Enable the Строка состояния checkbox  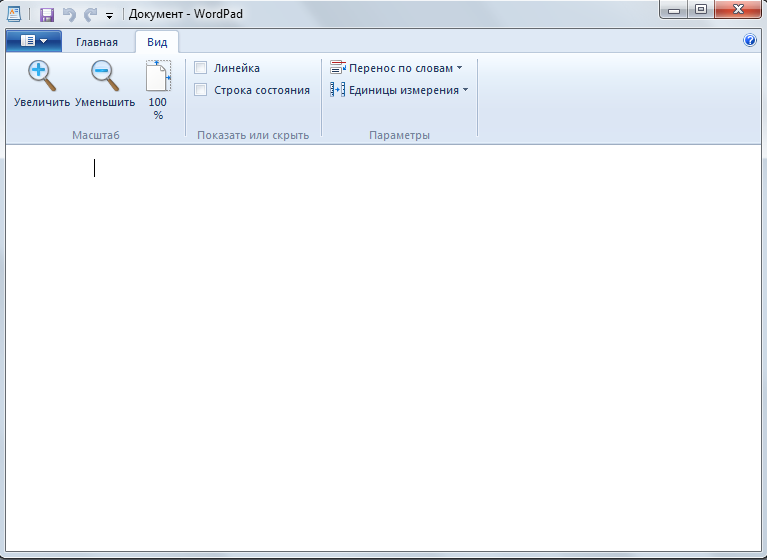[201, 90]
